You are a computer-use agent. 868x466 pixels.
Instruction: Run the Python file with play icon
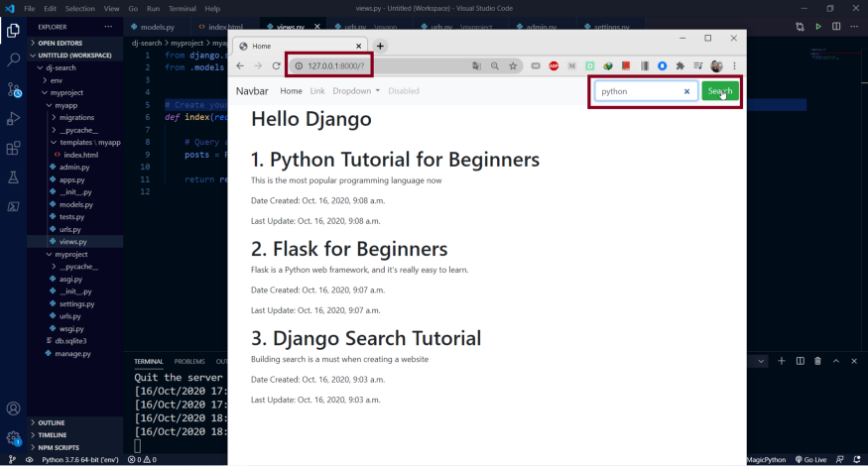click(818, 27)
